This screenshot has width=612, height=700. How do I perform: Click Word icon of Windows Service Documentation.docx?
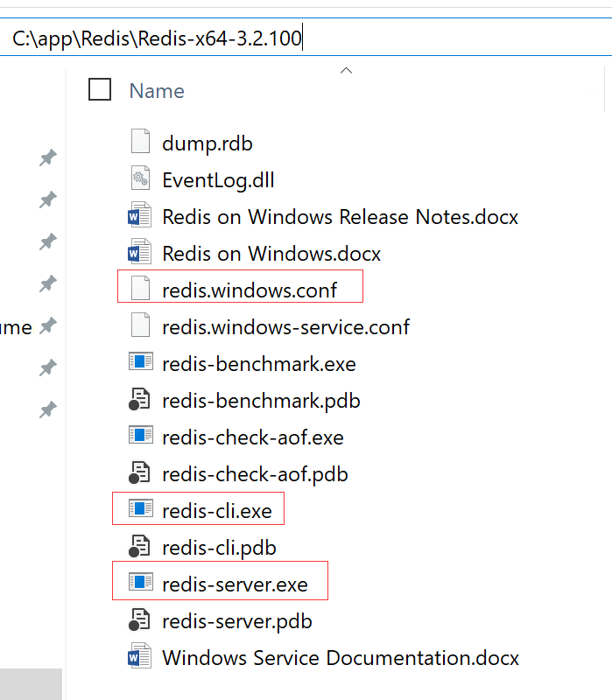click(x=140, y=655)
